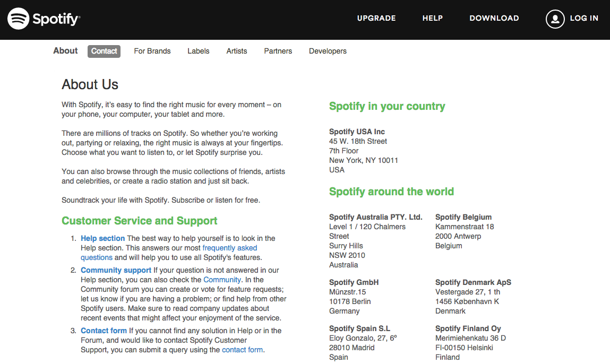This screenshot has width=610, height=364.
Task: Open the inline Community link
Action: [x=222, y=280]
